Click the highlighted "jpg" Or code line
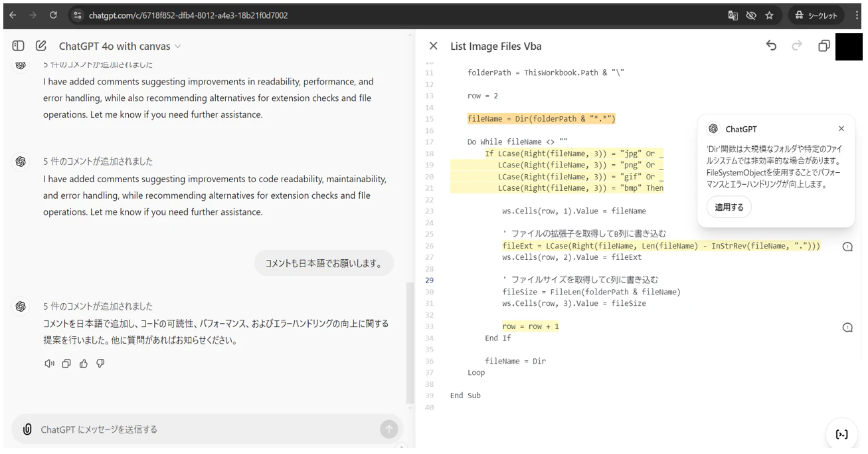The height and width of the screenshot is (454, 868). pos(574,154)
